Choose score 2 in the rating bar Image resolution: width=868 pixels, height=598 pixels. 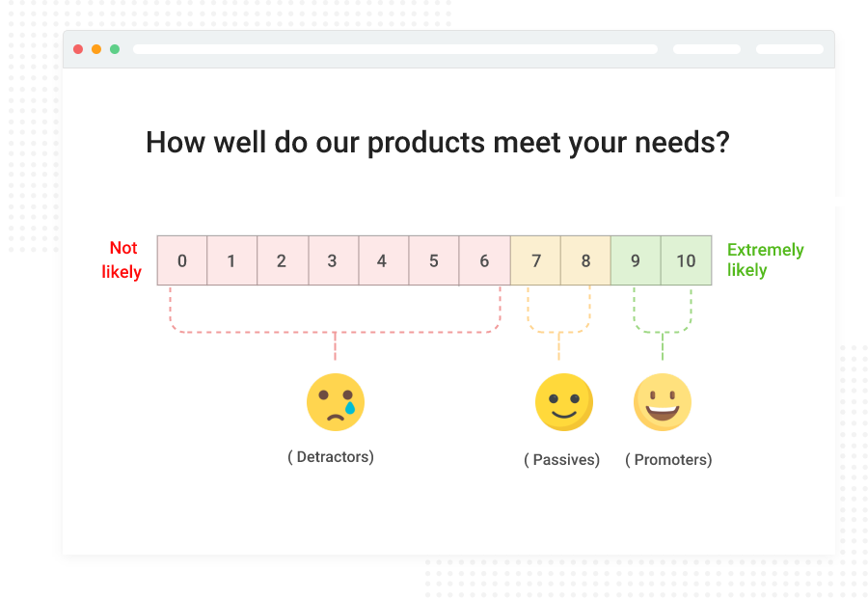click(283, 260)
